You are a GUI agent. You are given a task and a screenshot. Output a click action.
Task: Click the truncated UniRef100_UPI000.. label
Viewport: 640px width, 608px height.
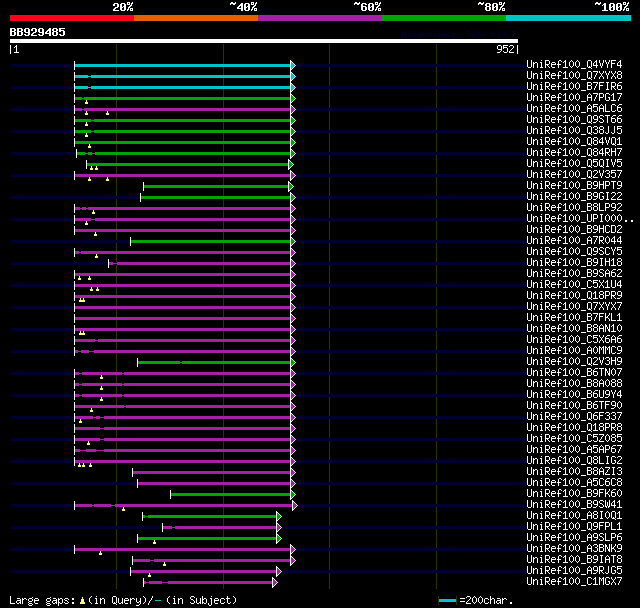click(x=580, y=219)
